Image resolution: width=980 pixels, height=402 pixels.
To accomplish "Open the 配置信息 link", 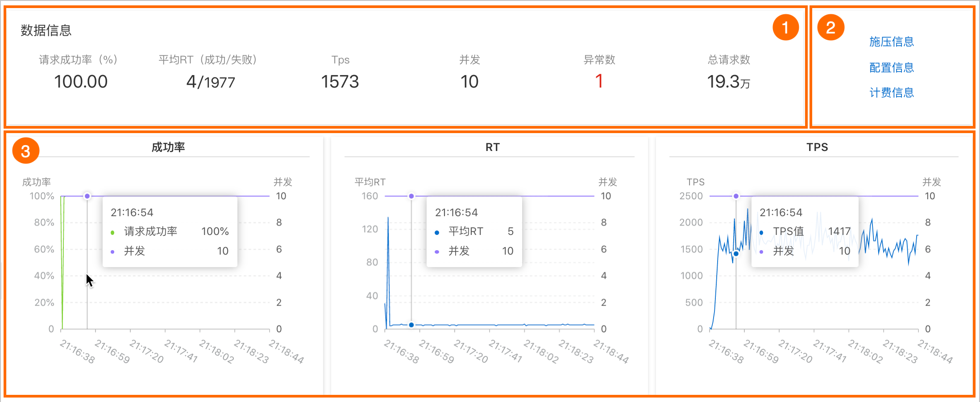I will pyautogui.click(x=892, y=67).
